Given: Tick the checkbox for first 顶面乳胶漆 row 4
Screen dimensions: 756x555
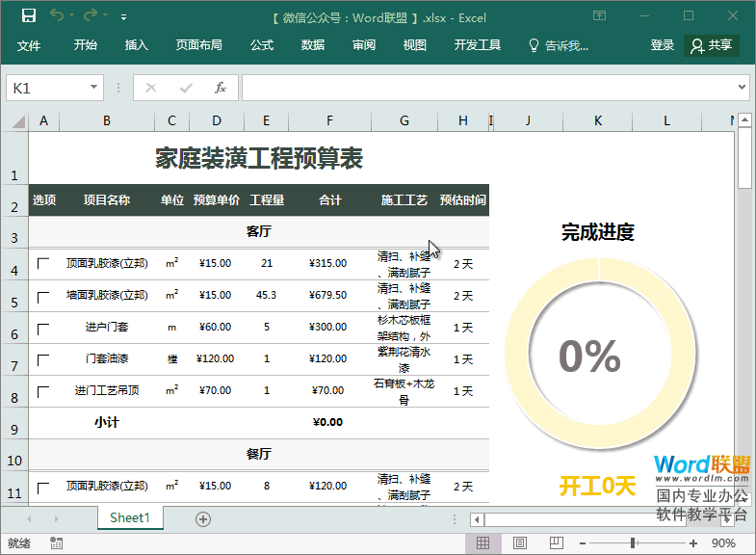Looking at the screenshot, I should (43, 264).
